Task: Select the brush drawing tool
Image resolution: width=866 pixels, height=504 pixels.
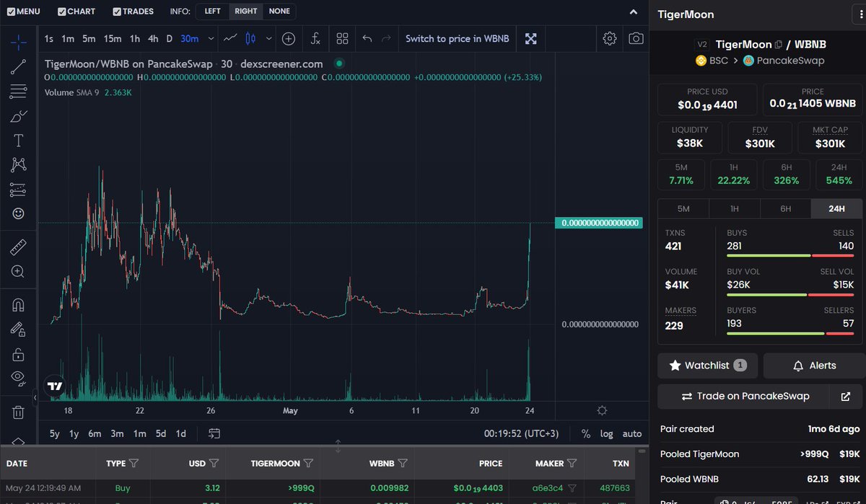Action: (19, 116)
